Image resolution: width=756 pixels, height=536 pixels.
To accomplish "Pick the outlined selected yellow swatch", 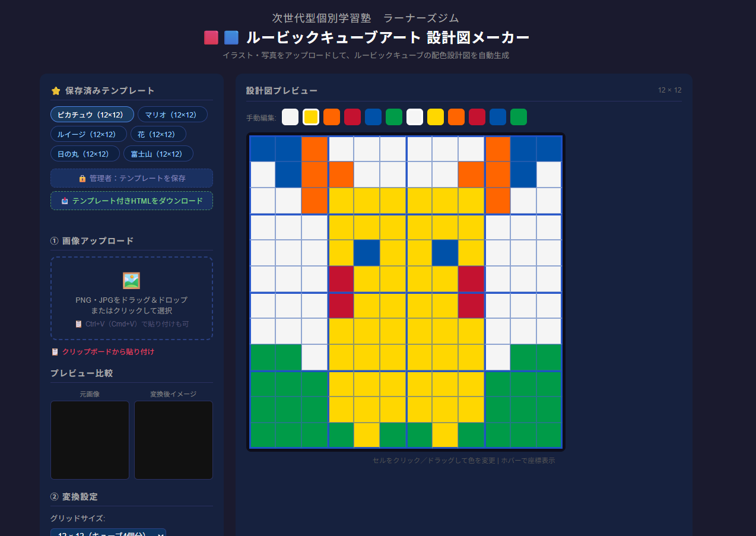I will click(x=311, y=117).
